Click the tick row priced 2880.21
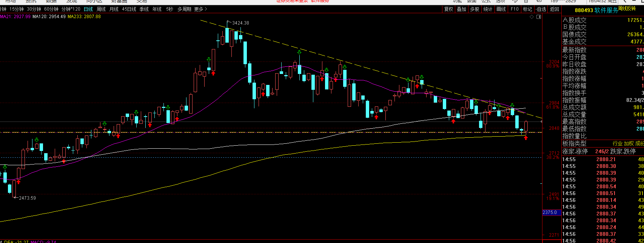This screenshot has height=243, width=644. point(603,159)
